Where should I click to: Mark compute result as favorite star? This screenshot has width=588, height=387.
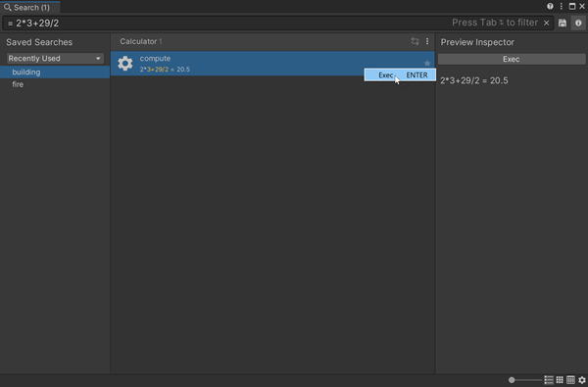427,63
